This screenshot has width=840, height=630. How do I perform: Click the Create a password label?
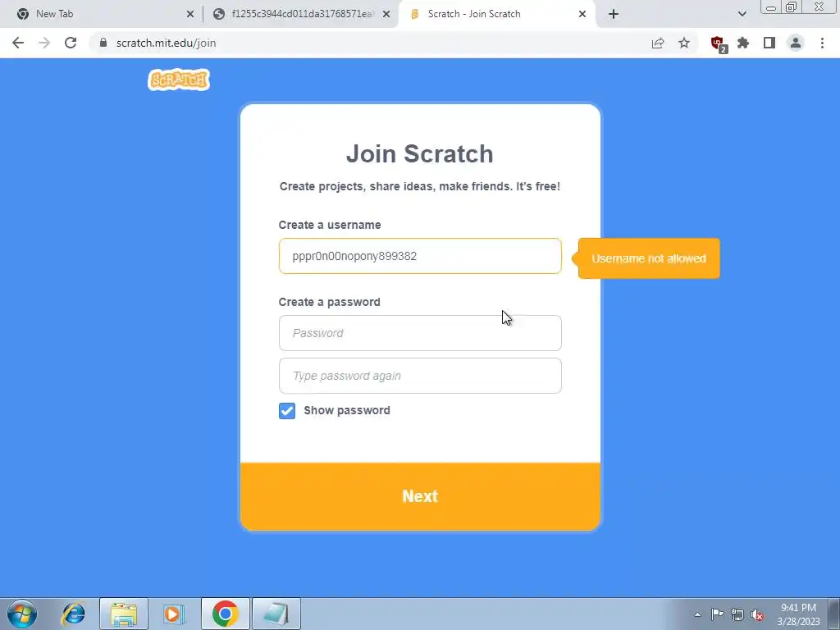(330, 302)
